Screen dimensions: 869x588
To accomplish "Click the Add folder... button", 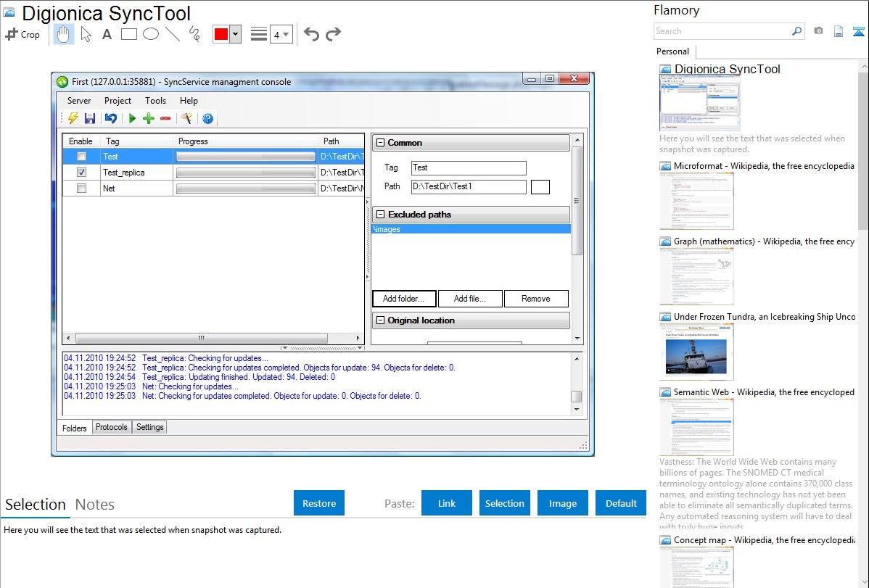I will pyautogui.click(x=404, y=299).
